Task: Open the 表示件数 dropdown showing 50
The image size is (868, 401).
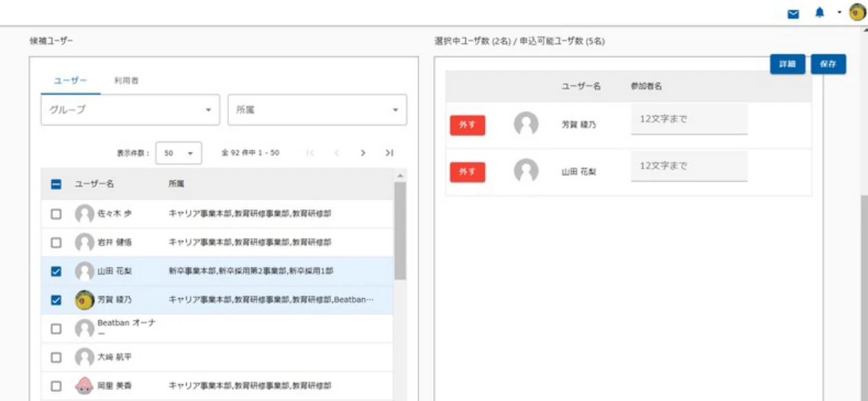Action: click(179, 153)
